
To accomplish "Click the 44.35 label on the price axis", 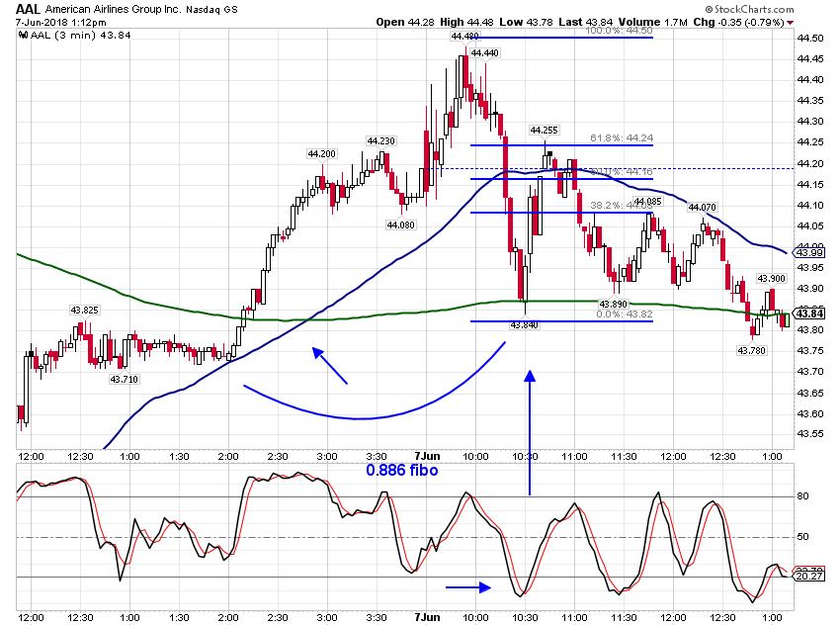I will pyautogui.click(x=810, y=101).
